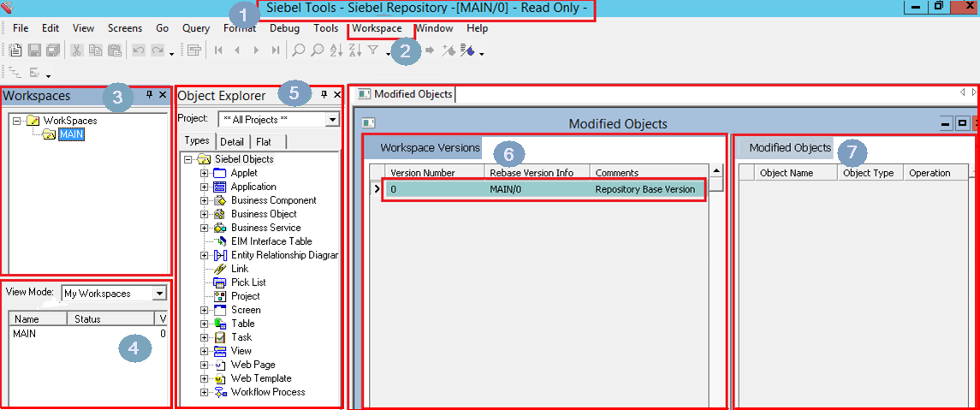Select the MAIN row in workspace list

point(89,334)
